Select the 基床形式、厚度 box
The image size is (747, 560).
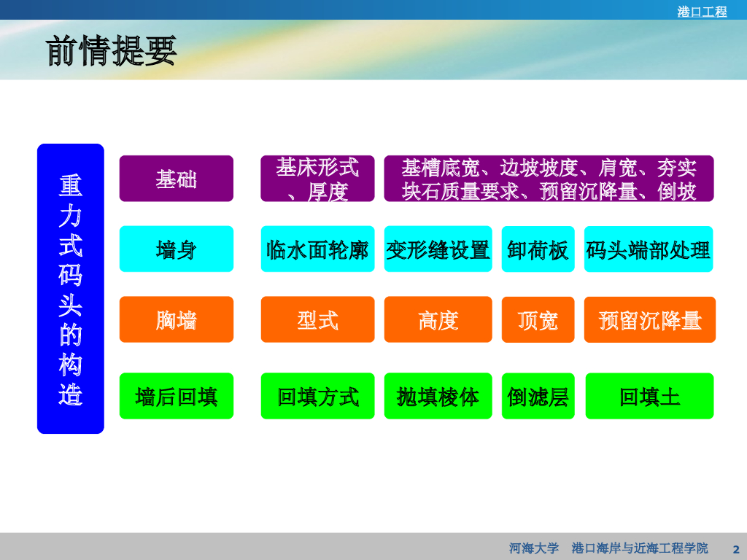pos(317,179)
